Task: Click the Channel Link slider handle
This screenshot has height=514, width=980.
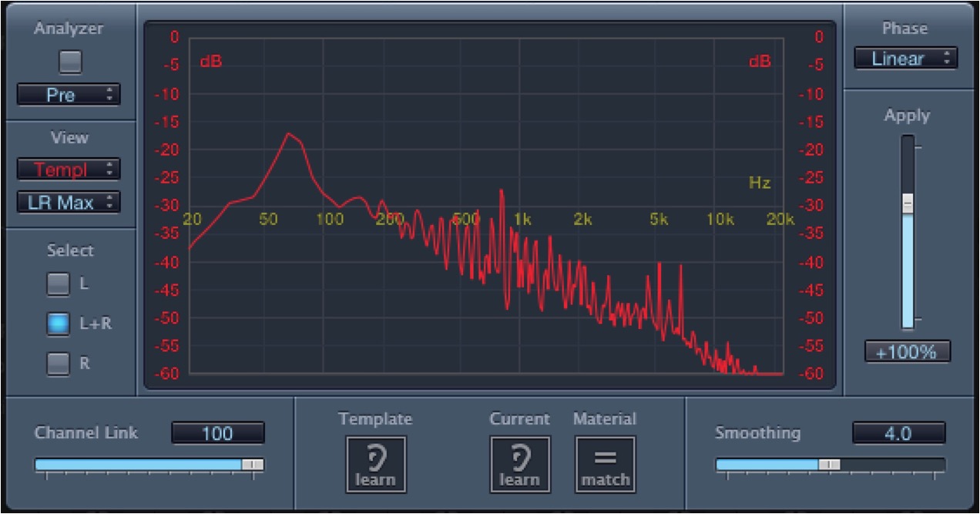Action: click(x=252, y=465)
